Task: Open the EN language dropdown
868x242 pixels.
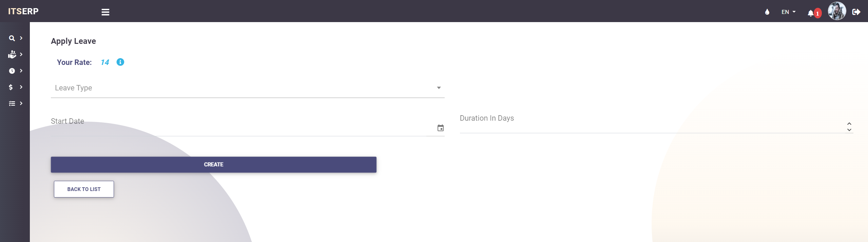Action: 788,12
